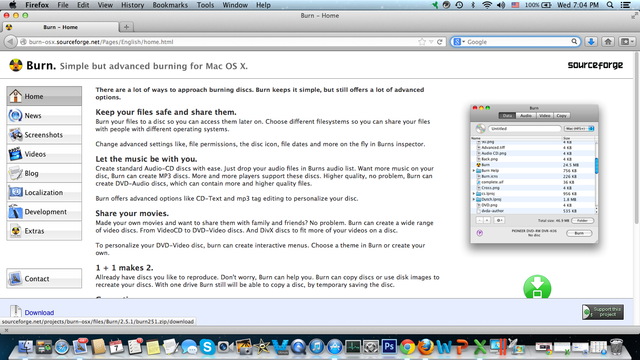The height and width of the screenshot is (360, 640).
Task: Open the Home page in the sidebar
Action: 44,96
